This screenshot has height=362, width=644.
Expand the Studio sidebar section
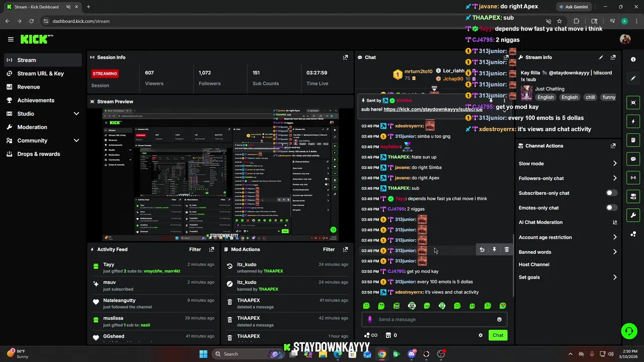[76, 114]
